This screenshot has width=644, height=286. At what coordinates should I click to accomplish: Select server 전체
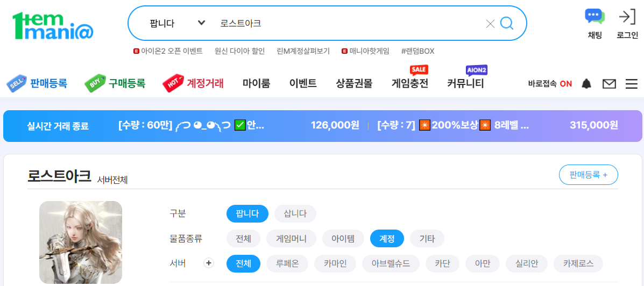[x=244, y=263]
